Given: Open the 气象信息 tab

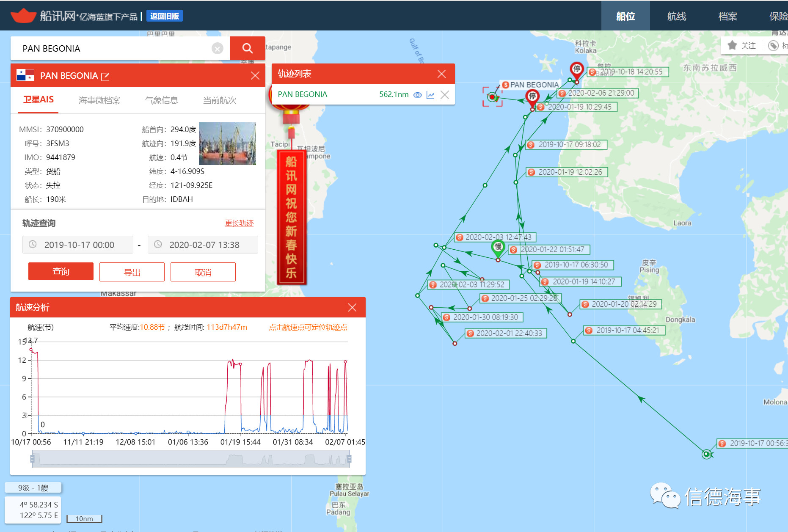Looking at the screenshot, I should tap(161, 100).
